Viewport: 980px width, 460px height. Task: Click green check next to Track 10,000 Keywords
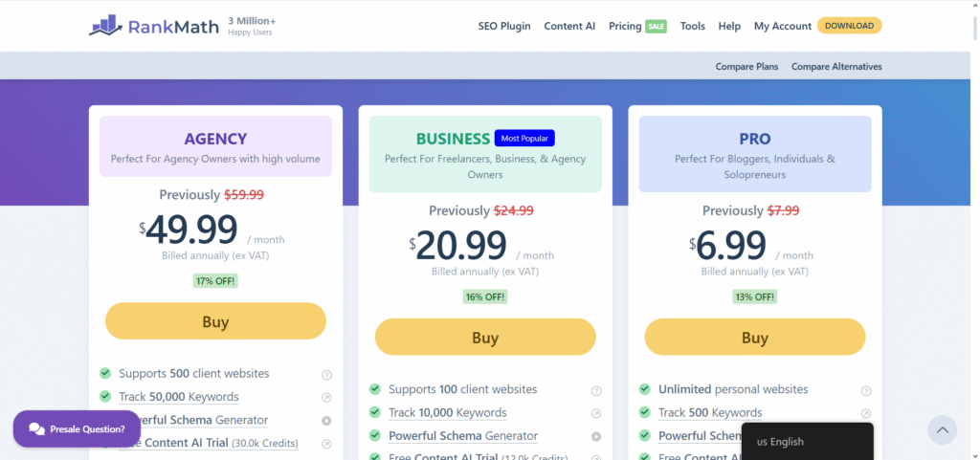(x=375, y=412)
